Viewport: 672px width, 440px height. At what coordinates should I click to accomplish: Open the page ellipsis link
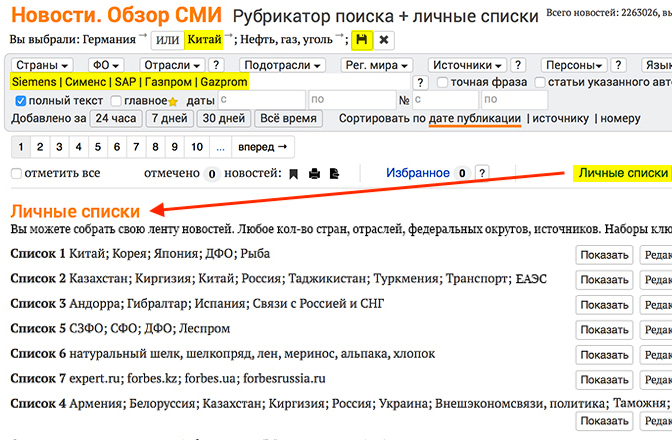220,147
